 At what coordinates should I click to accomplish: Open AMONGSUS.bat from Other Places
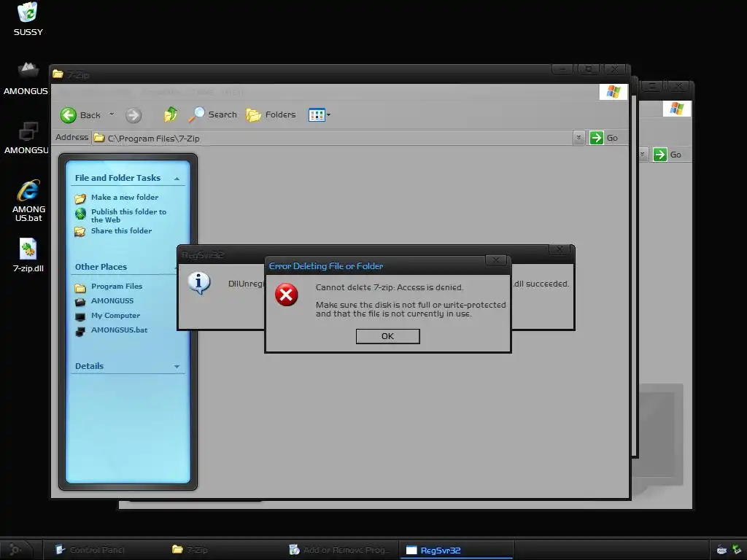tap(120, 330)
